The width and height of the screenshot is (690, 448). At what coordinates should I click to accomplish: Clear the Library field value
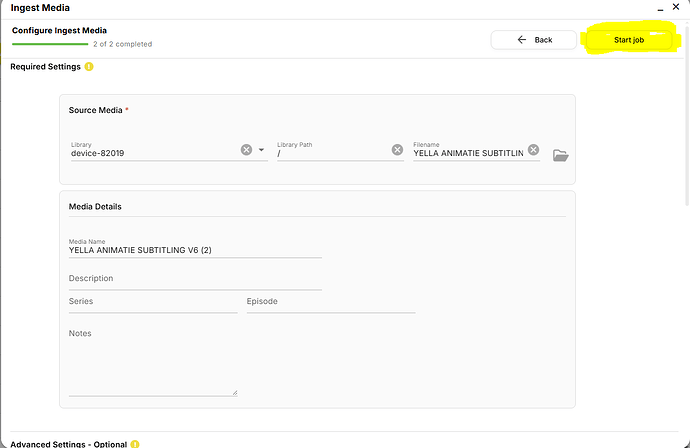pos(246,150)
